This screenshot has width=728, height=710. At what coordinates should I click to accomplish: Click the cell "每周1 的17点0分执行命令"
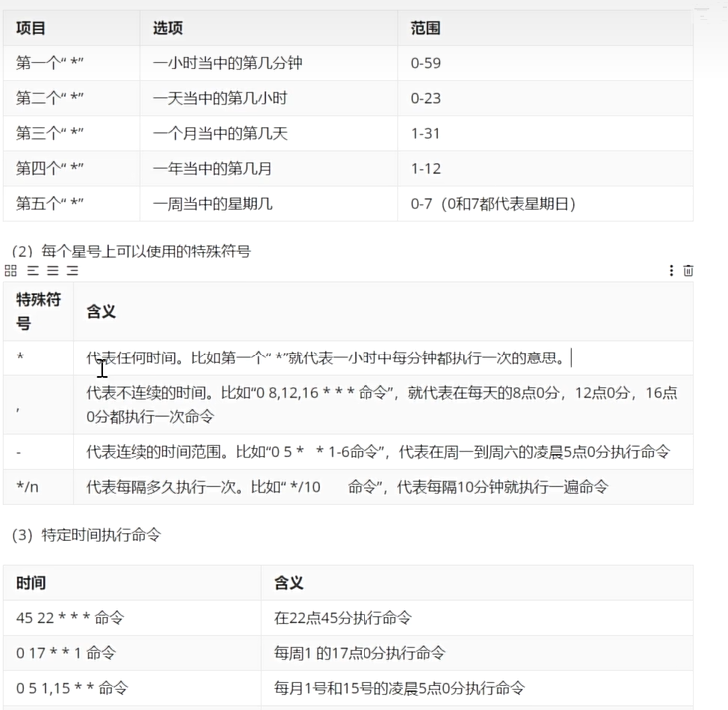coord(477,653)
